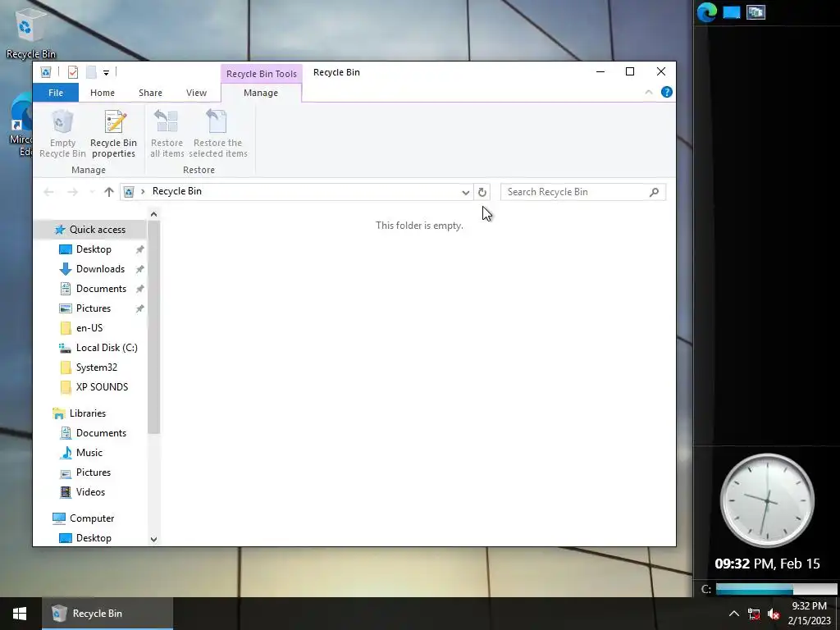Click the Recycle Bin location icon in address bar
The height and width of the screenshot is (630, 840).
pyautogui.click(x=129, y=192)
